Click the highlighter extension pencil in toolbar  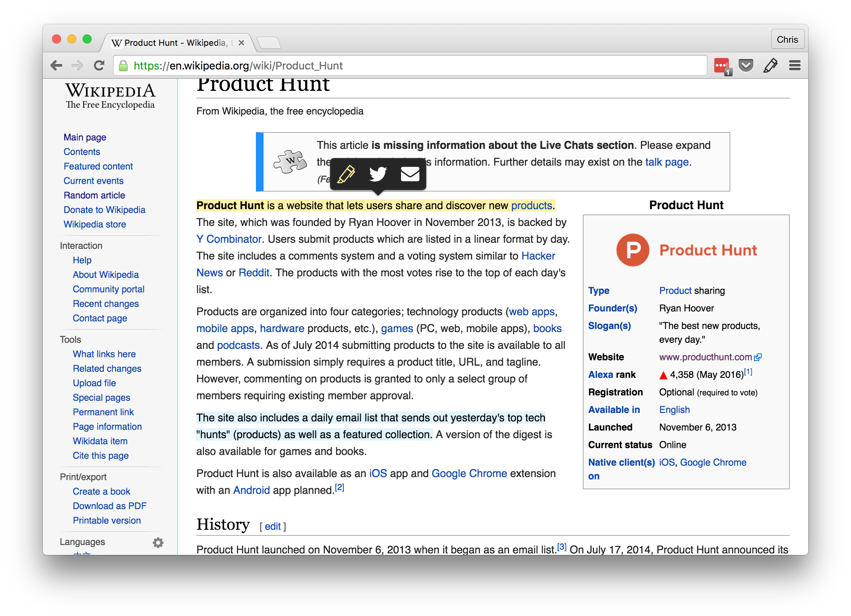[x=770, y=66]
